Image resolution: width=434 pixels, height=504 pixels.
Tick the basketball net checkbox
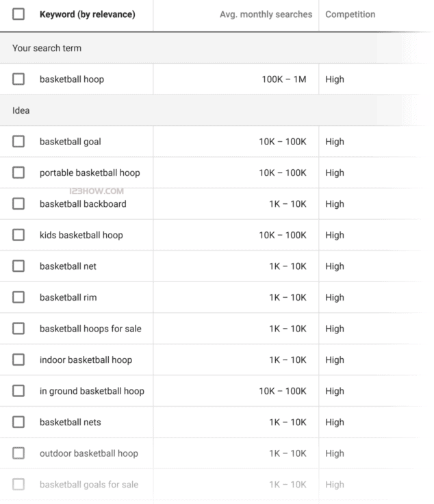coord(18,266)
